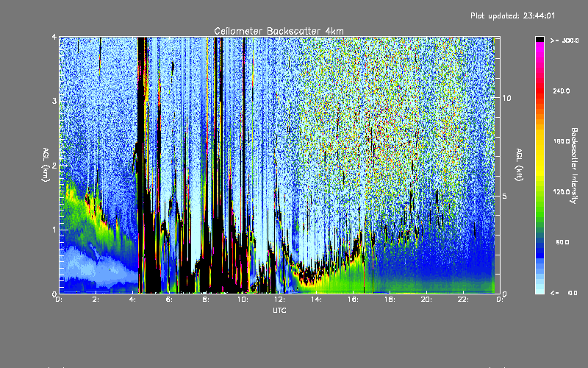This screenshot has width=588, height=368.
Task: Click the black top swatch of the colorbar
Action: pos(539,39)
